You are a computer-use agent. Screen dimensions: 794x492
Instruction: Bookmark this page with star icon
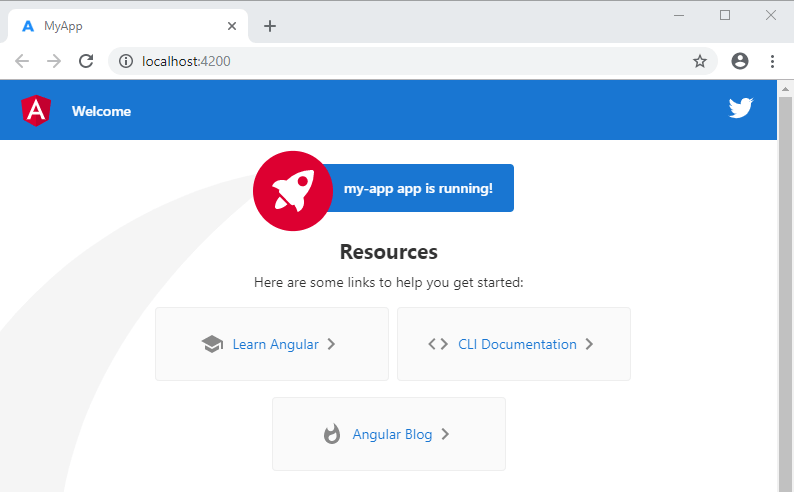pyautogui.click(x=700, y=61)
